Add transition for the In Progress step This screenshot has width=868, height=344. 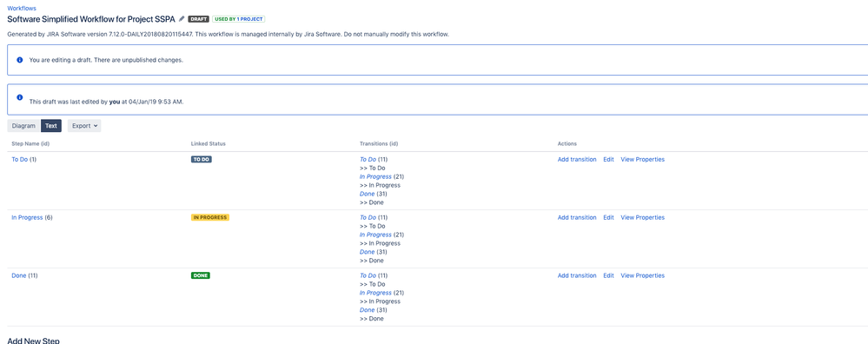[x=577, y=217]
